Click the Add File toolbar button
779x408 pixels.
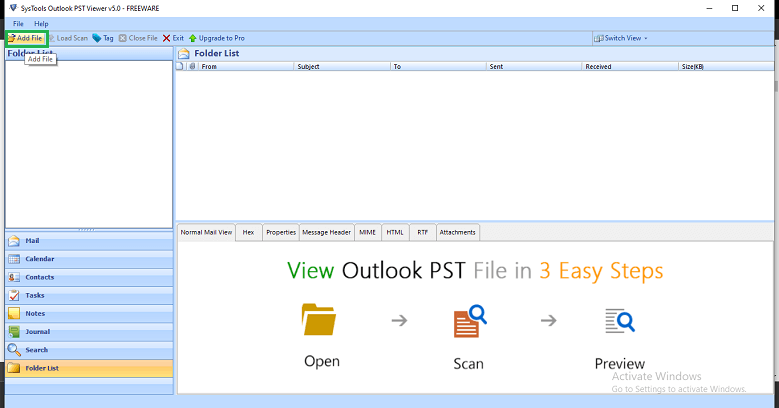coord(26,38)
